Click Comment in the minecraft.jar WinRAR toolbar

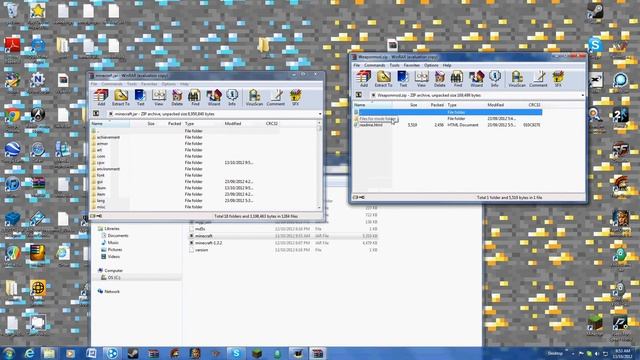click(x=276, y=98)
